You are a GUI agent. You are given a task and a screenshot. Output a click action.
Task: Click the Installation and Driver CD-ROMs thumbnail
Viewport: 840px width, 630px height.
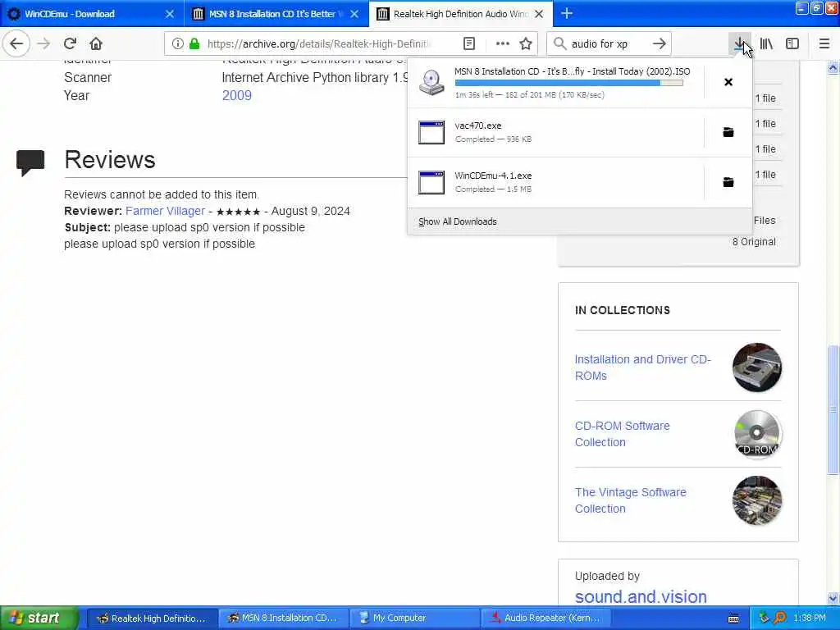pos(757,367)
